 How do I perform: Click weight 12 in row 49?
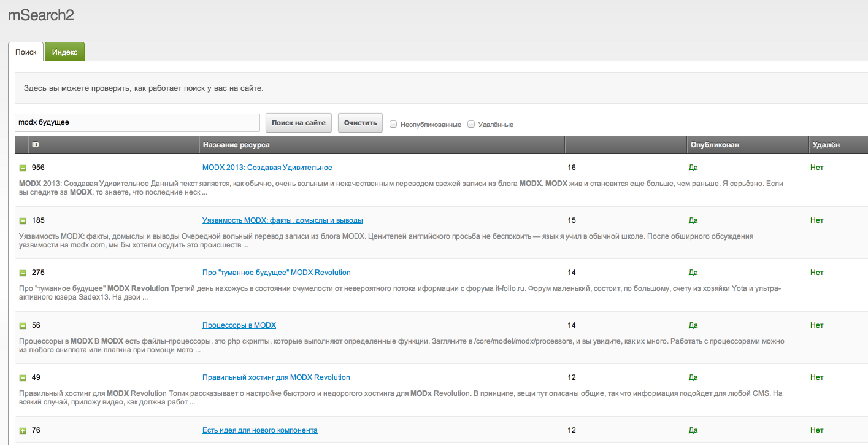pos(572,377)
